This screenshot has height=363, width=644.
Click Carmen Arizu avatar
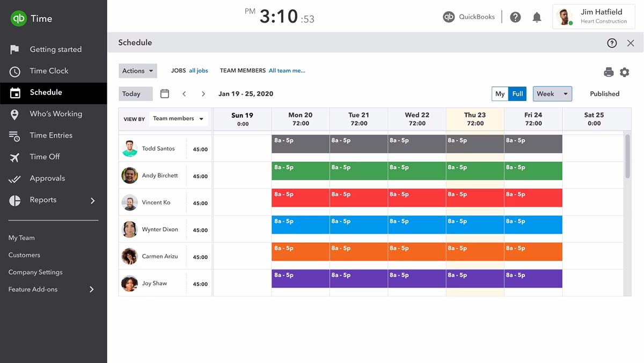coord(130,256)
